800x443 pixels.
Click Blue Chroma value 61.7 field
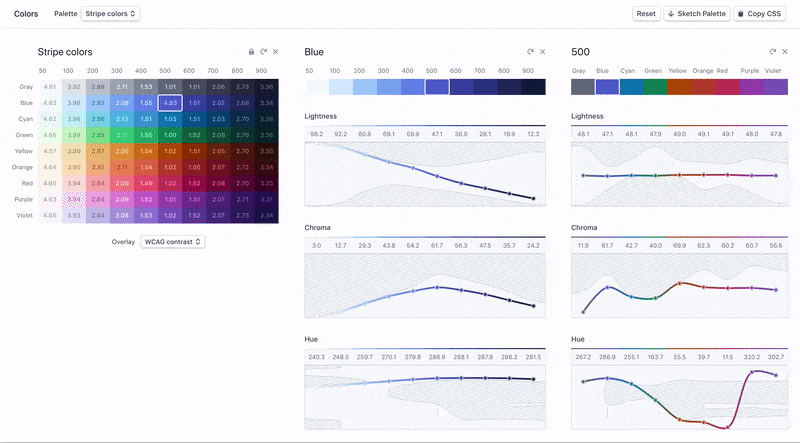[437, 245]
